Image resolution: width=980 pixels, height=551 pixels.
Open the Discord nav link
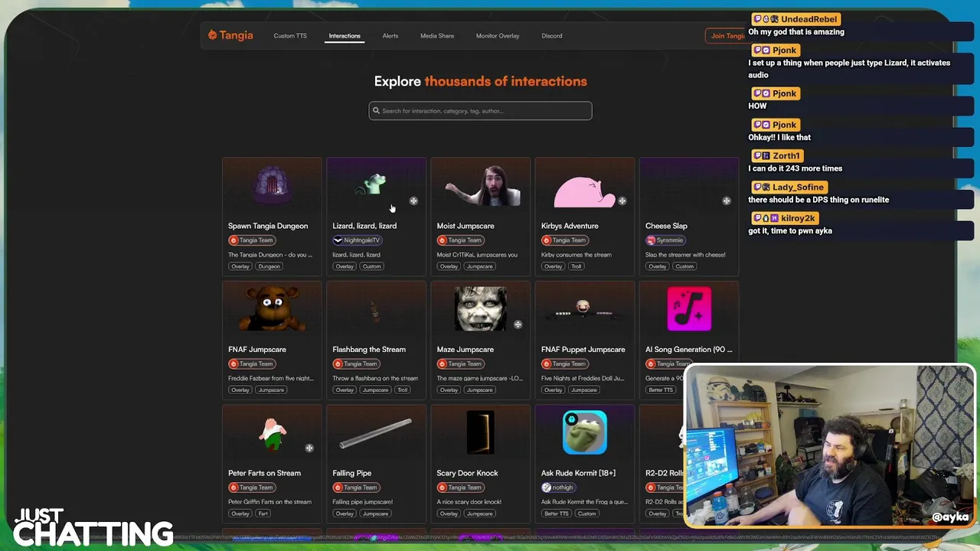pyautogui.click(x=552, y=36)
